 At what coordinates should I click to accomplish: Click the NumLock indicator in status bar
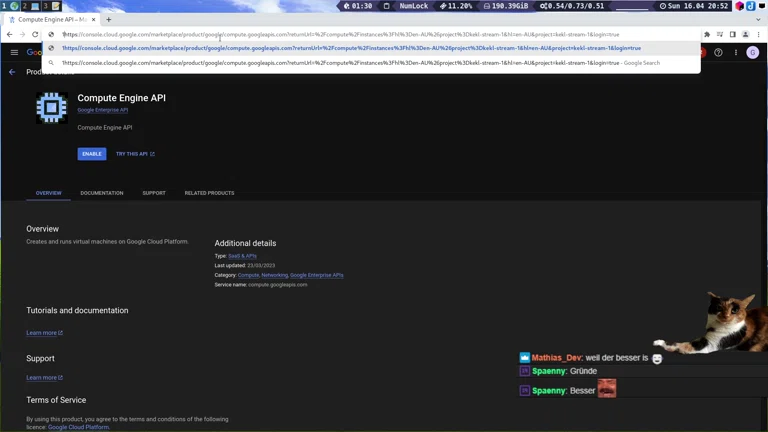413,6
